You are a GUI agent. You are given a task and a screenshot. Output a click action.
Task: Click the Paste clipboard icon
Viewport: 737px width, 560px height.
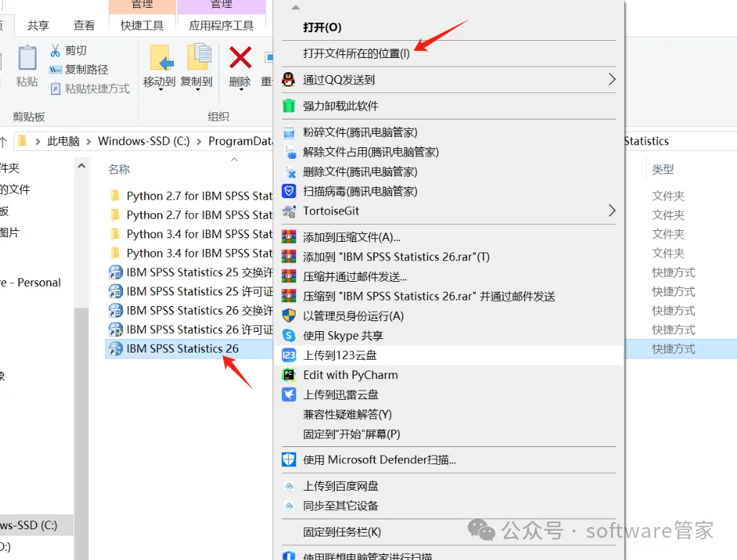coord(27,58)
